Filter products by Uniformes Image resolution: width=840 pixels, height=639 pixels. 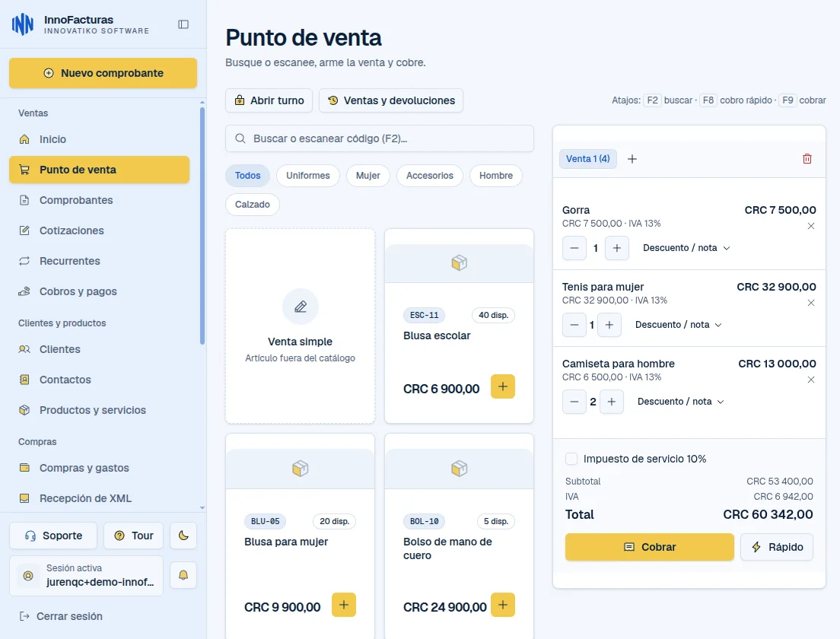pyautogui.click(x=308, y=176)
